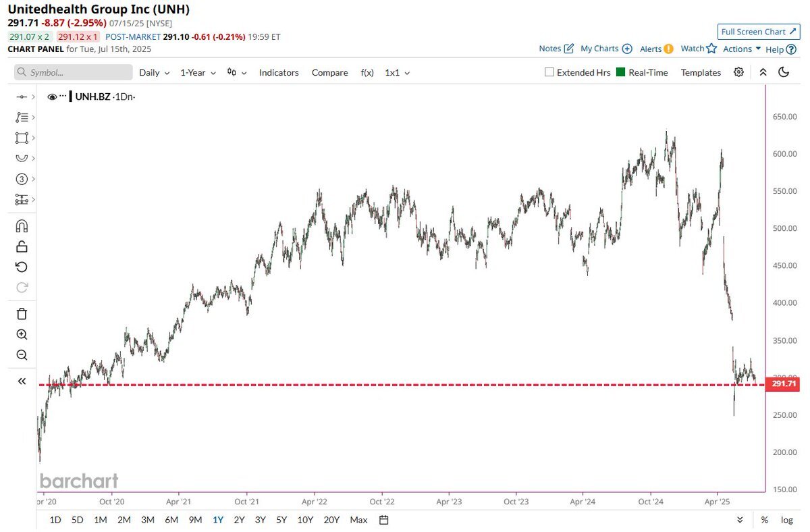
Task: Switch axis to percent scale
Action: coord(764,520)
